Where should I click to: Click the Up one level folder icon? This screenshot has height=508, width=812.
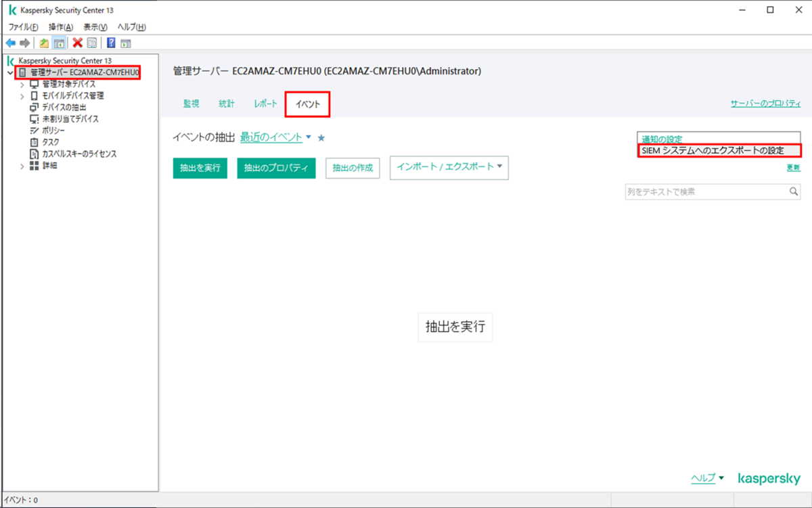coord(44,43)
